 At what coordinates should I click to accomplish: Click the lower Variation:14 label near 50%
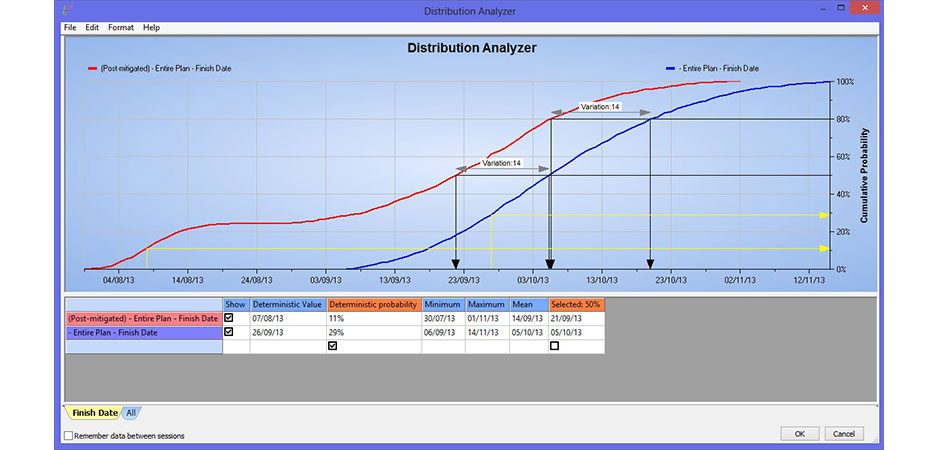click(502, 162)
